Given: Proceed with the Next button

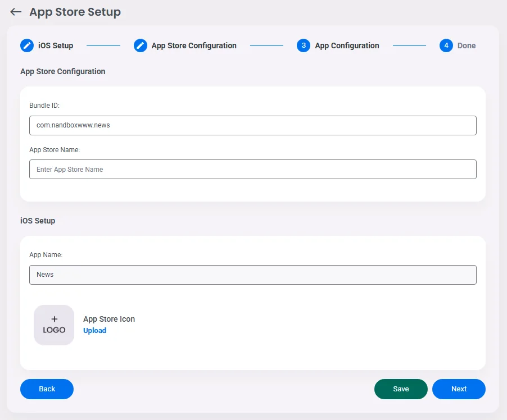Looking at the screenshot, I should [x=459, y=389].
